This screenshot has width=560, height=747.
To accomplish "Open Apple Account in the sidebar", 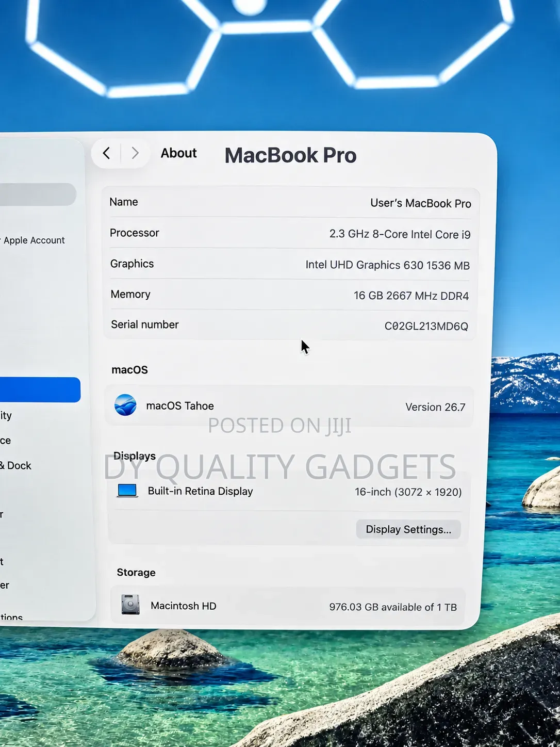I will coord(34,240).
